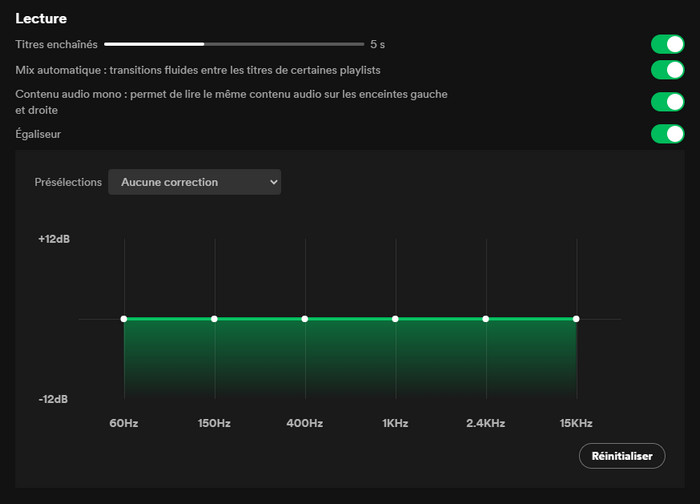
Task: Turn off the Mix automatique switch
Action: tap(667, 70)
